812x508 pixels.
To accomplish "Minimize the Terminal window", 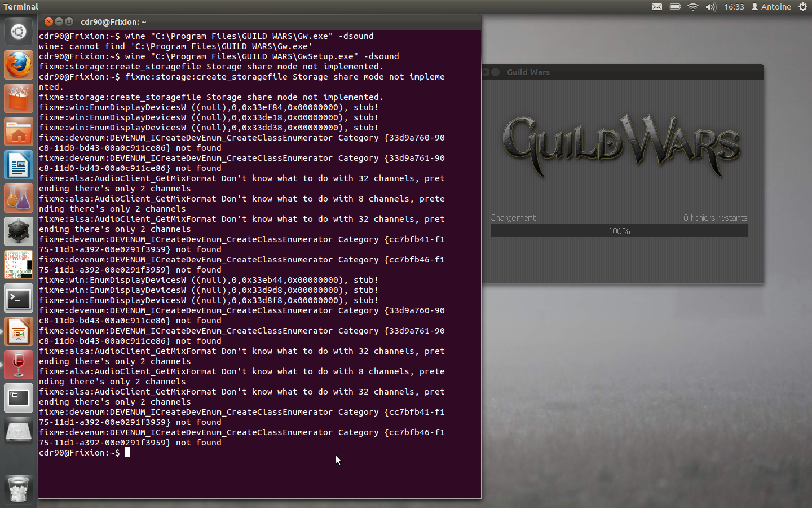I will (59, 21).
